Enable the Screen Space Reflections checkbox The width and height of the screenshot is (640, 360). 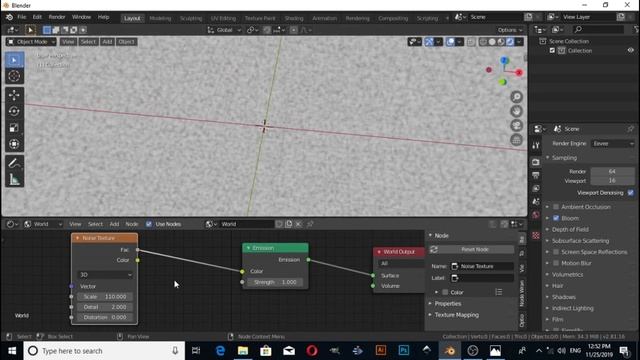pyautogui.click(x=556, y=252)
